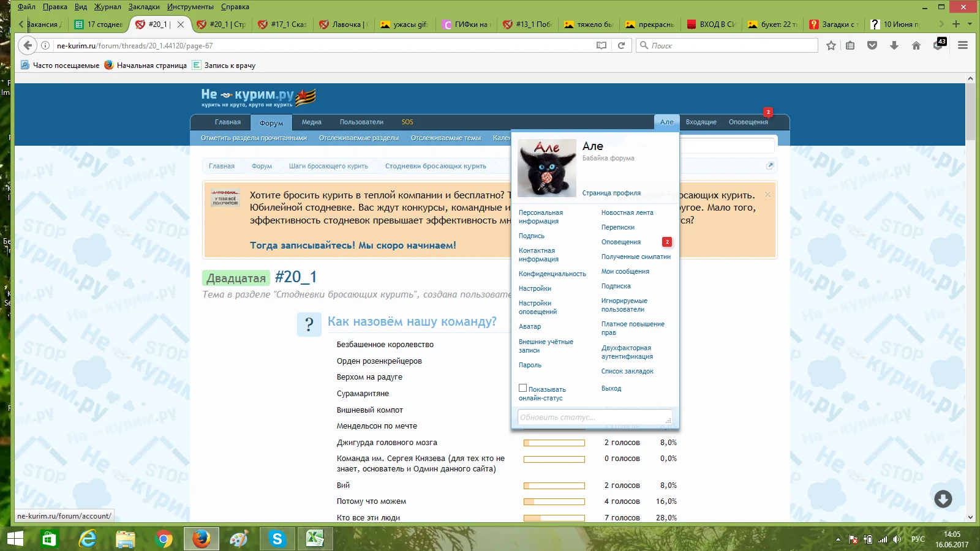Open Полученные симпатии in the account menu

(636, 257)
